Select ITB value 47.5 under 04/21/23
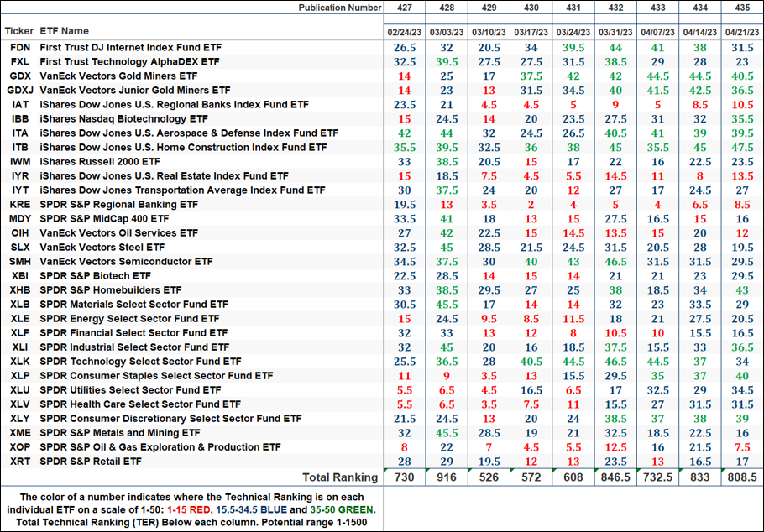Image resolution: width=764 pixels, height=532 pixels. (742, 148)
